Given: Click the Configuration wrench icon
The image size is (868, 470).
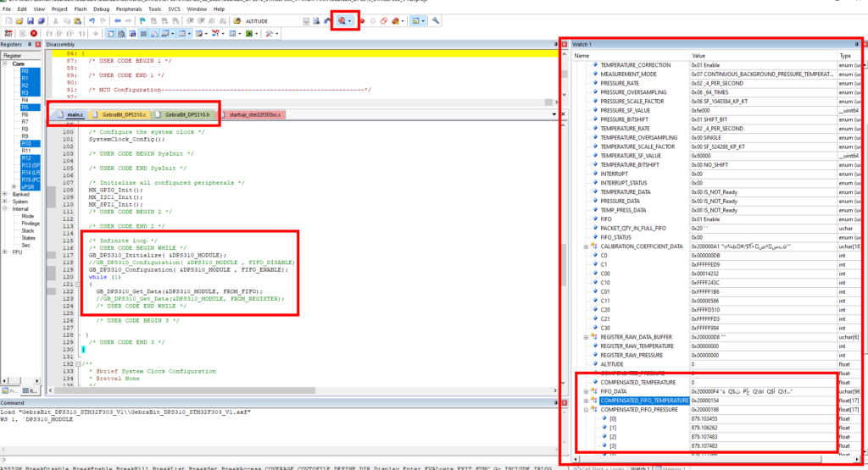Looking at the screenshot, I should (436, 21).
